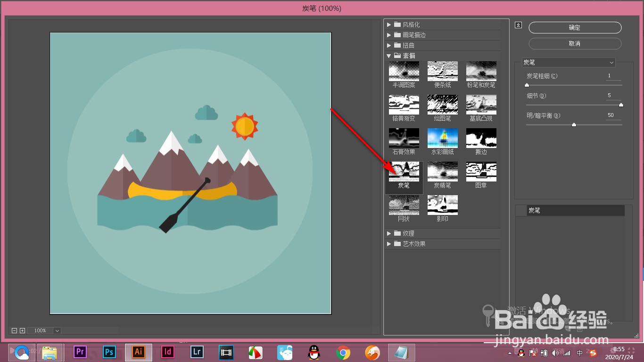The width and height of the screenshot is (644, 362).
Task: Launch the QQ penguin app in taskbar
Action: tap(314, 352)
